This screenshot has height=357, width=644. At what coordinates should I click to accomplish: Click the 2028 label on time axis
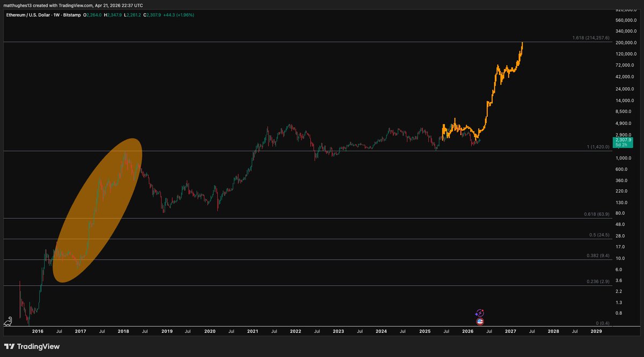tap(553, 332)
